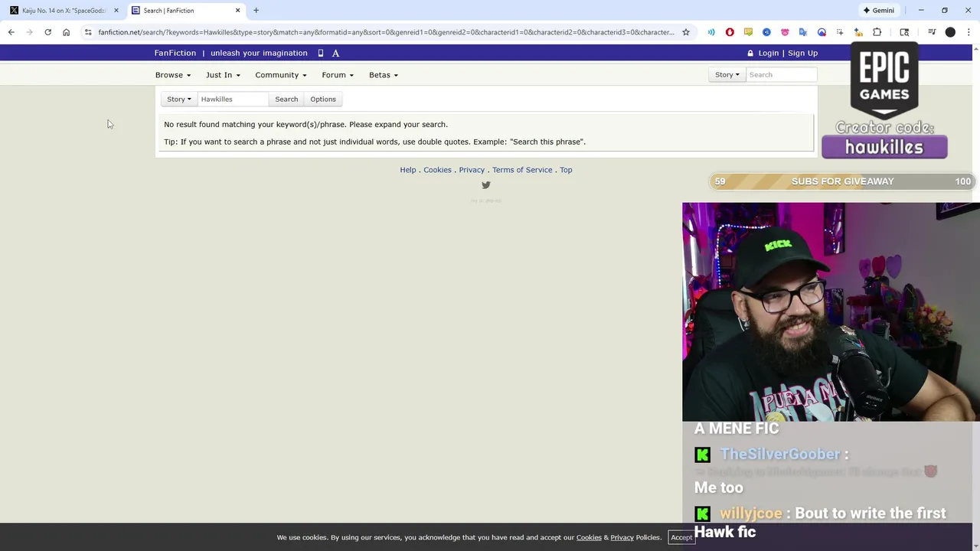The height and width of the screenshot is (551, 980).
Task: Open a new browser tab with plus icon
Action: 256,10
